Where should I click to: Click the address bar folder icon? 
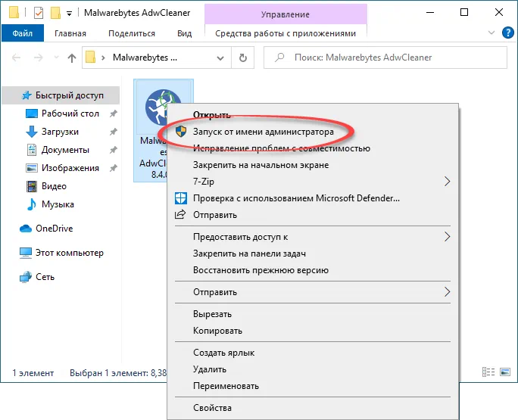(x=91, y=58)
